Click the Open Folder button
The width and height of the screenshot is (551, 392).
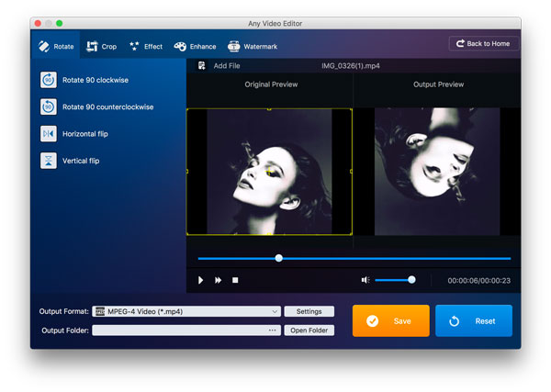point(309,330)
